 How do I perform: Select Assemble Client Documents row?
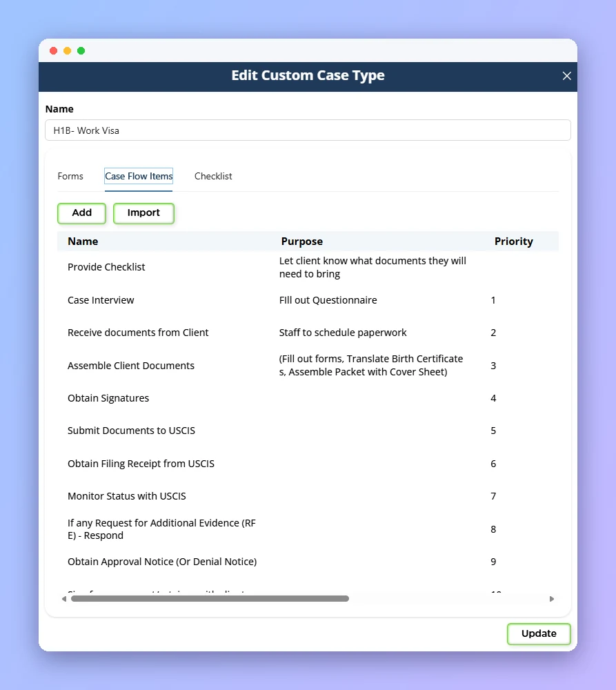pos(308,365)
